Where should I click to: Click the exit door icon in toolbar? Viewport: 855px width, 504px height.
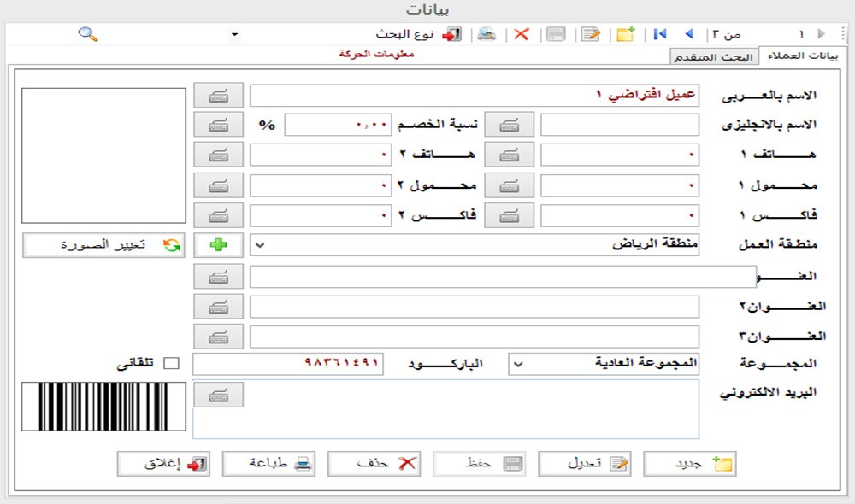[451, 34]
